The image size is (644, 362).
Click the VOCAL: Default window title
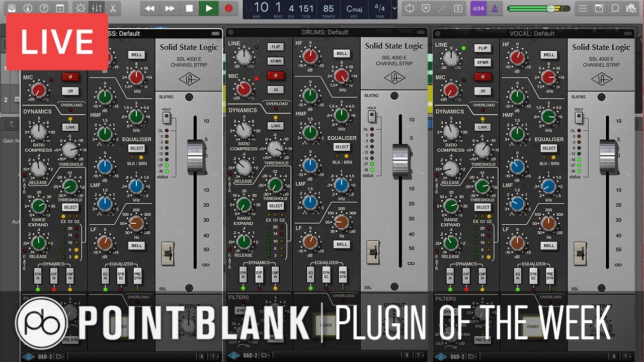point(532,34)
